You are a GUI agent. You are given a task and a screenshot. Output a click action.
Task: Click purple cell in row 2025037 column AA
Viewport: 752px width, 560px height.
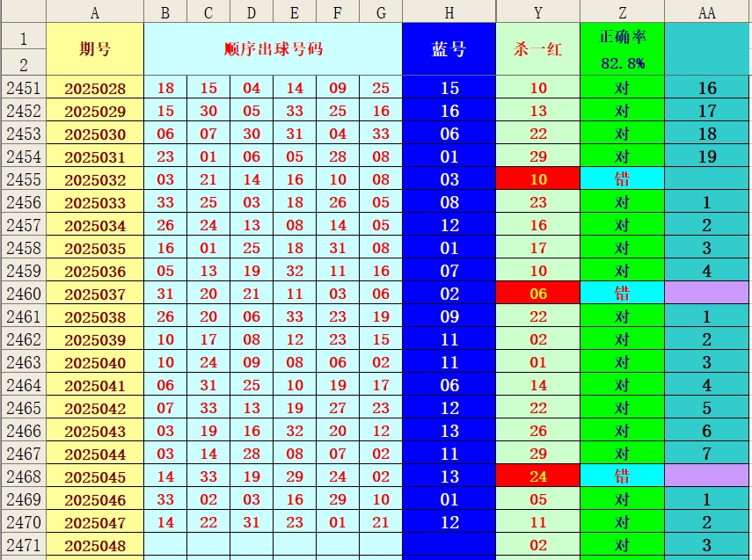707,294
